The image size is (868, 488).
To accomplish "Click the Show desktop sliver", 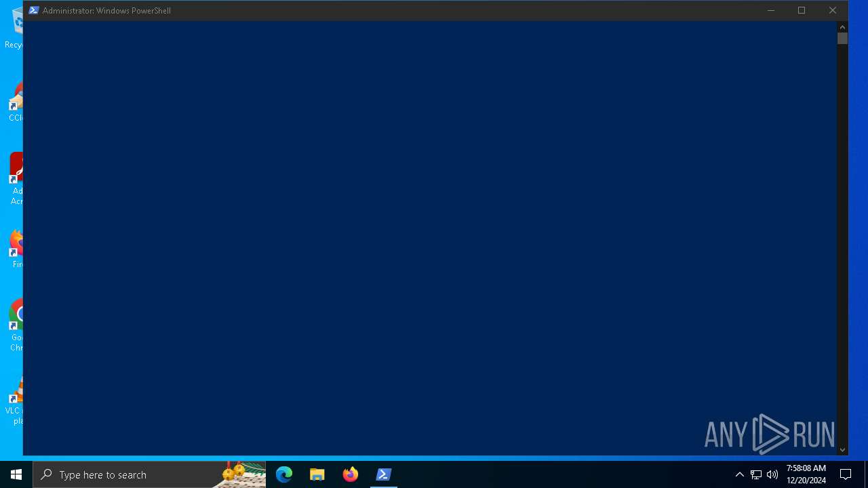I will click(866, 474).
